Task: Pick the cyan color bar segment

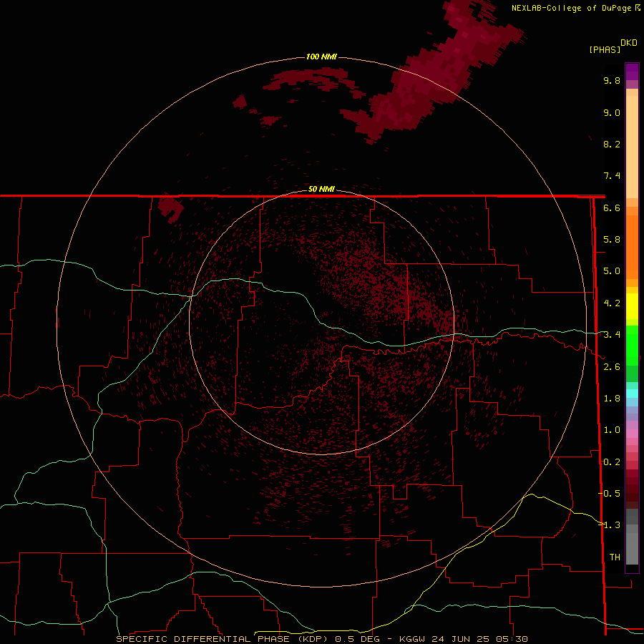Action: 632,394
